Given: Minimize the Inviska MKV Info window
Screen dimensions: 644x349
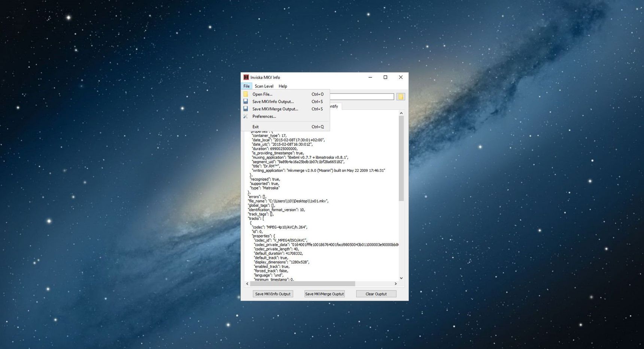Looking at the screenshot, I should coord(370,77).
